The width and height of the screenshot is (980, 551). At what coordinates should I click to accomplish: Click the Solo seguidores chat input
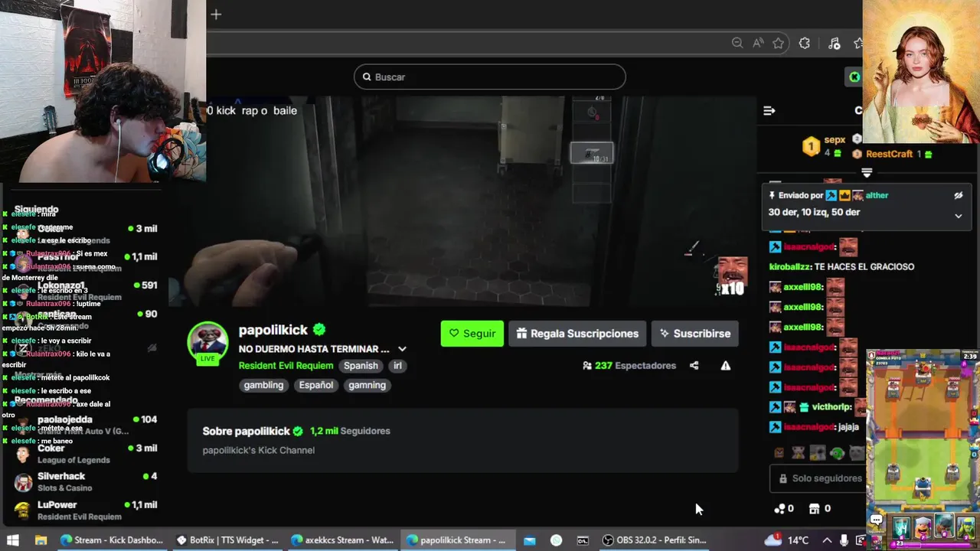tap(816, 478)
